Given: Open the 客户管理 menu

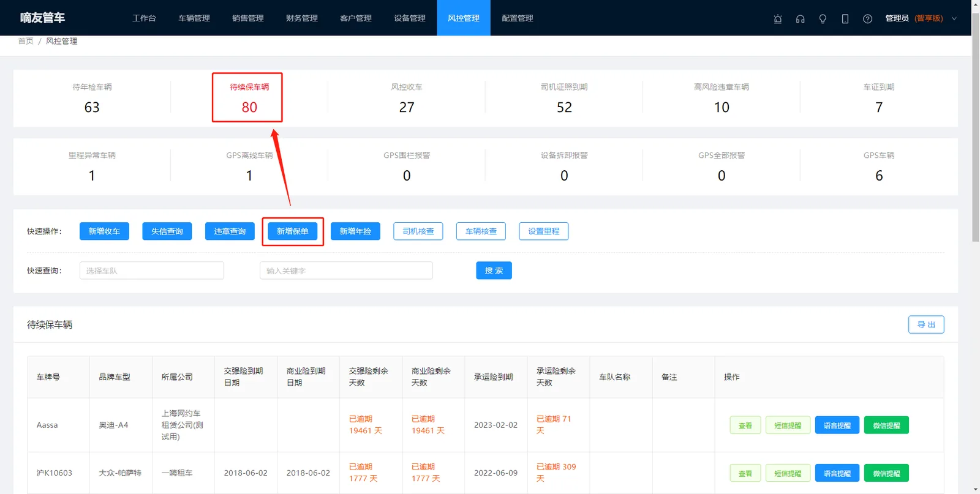Looking at the screenshot, I should 356,18.
